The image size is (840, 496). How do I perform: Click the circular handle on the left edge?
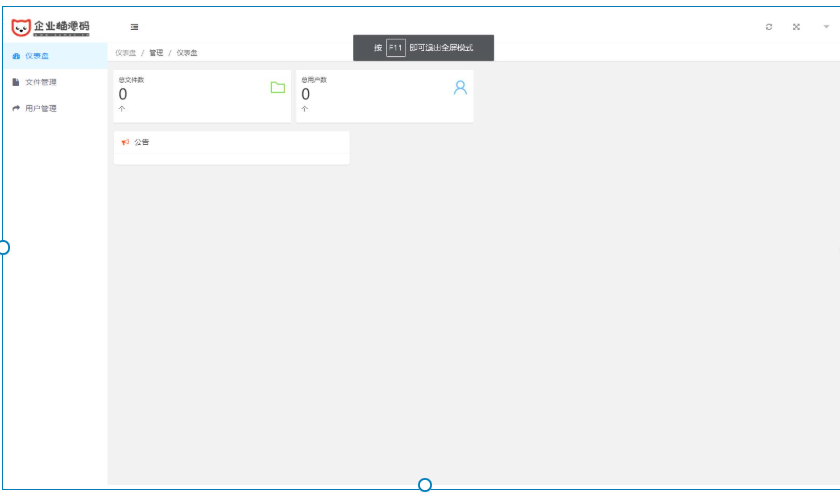pyautogui.click(x=3, y=247)
